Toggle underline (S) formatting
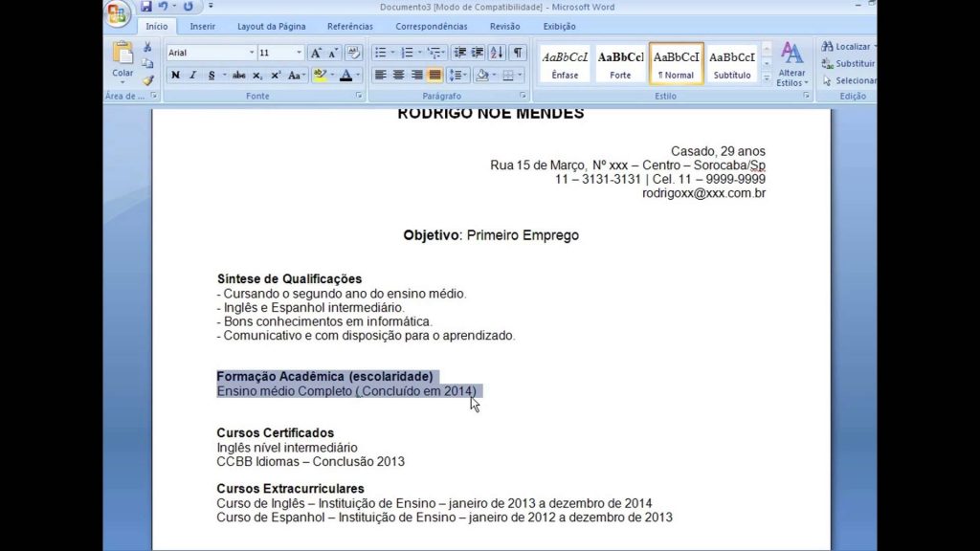This screenshot has width=980, height=551. coord(212,75)
